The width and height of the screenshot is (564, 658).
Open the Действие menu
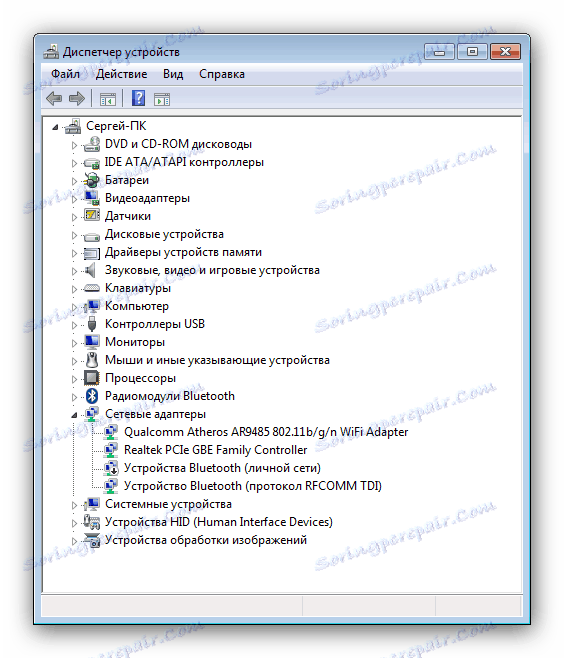click(x=122, y=74)
